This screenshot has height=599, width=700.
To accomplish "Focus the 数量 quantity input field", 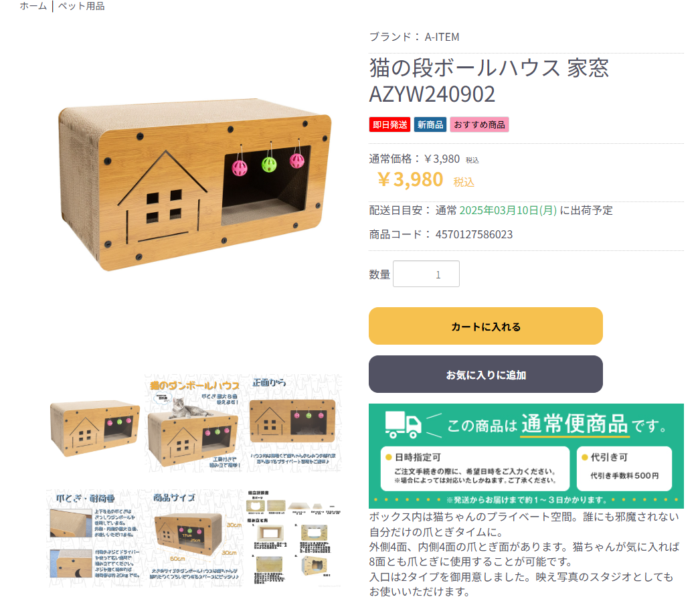I will pyautogui.click(x=426, y=274).
